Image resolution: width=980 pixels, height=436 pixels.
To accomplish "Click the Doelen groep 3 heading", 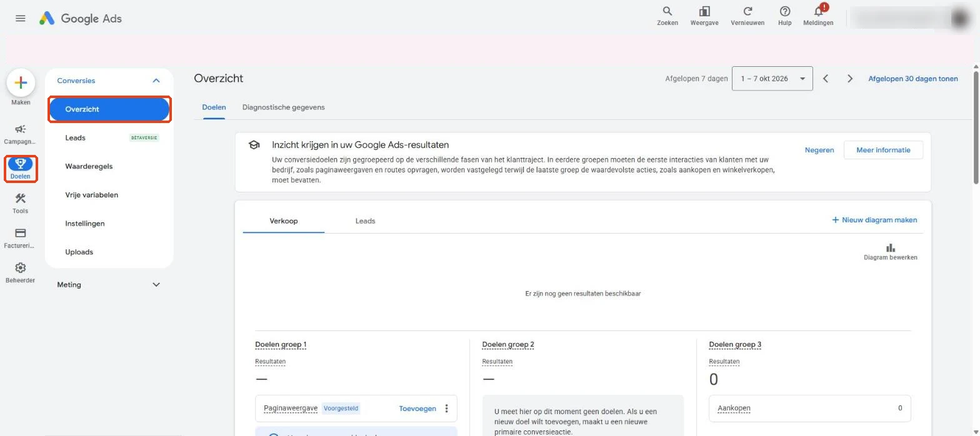I will [735, 345].
